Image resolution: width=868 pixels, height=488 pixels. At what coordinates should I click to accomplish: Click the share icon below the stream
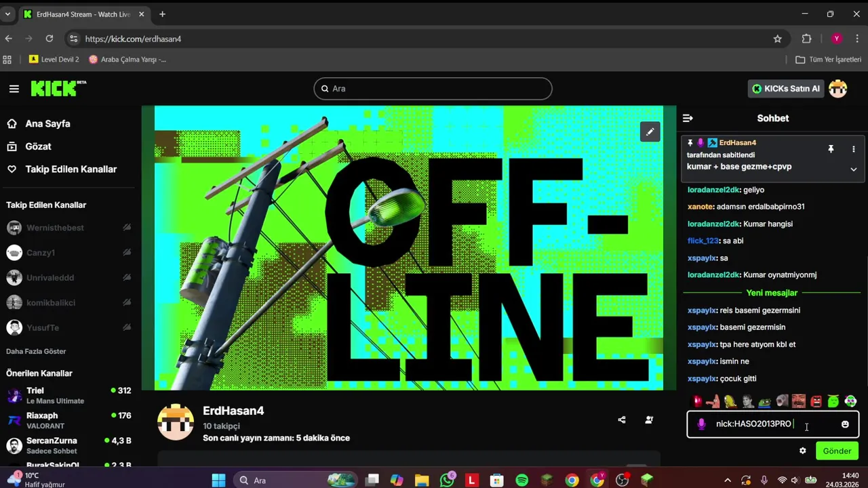pos(622,420)
